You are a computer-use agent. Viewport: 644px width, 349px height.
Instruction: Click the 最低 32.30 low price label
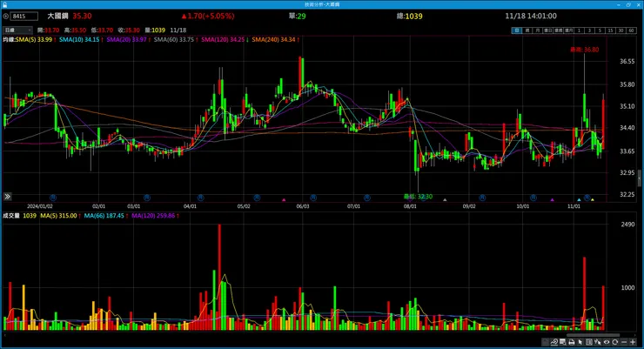tap(418, 197)
